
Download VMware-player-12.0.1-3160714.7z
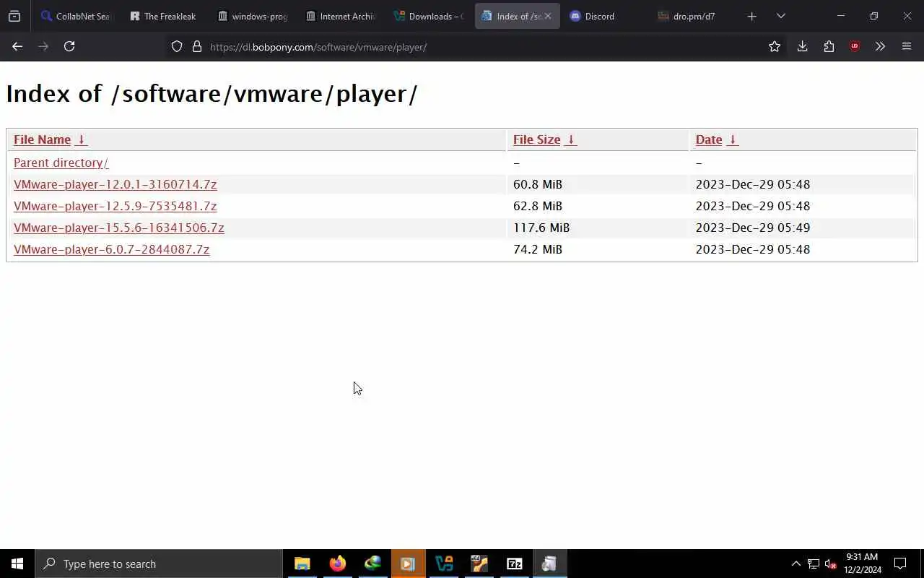click(x=115, y=184)
